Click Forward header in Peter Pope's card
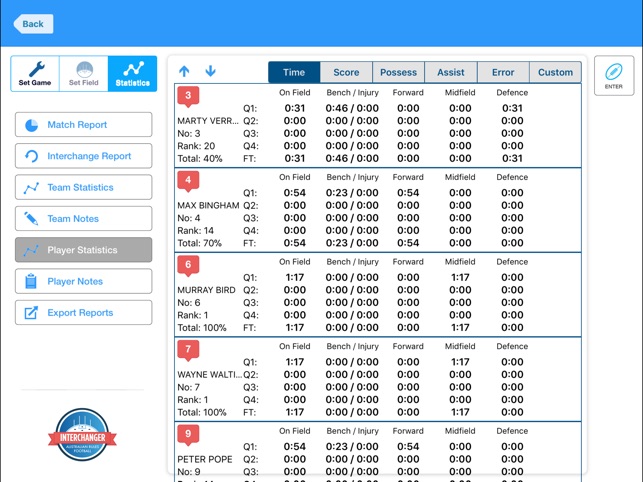 pos(408,431)
